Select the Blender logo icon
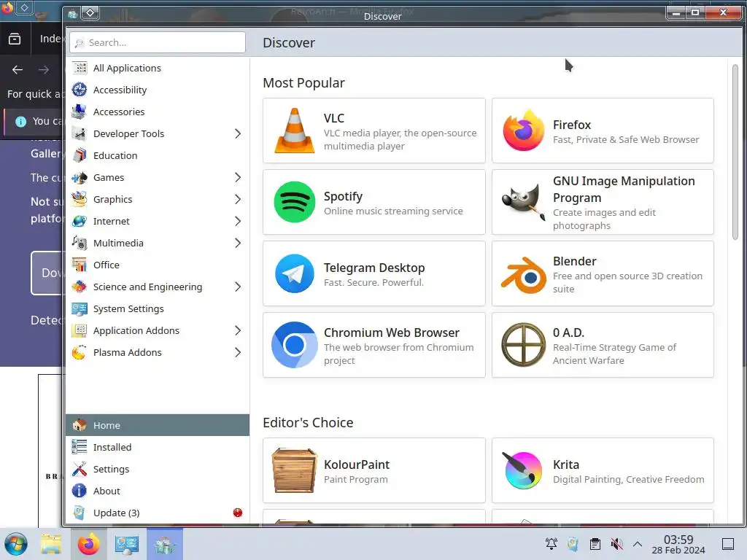The width and height of the screenshot is (747, 560). (523, 274)
